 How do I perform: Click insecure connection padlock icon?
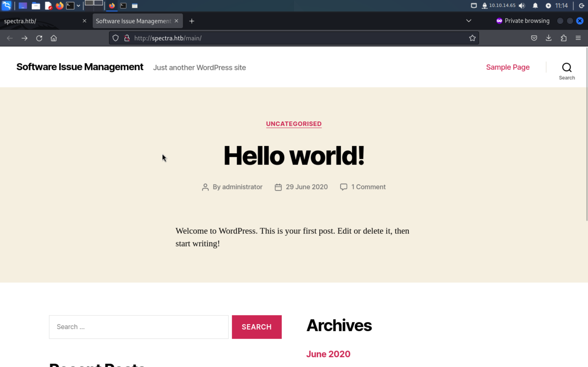pyautogui.click(x=127, y=38)
